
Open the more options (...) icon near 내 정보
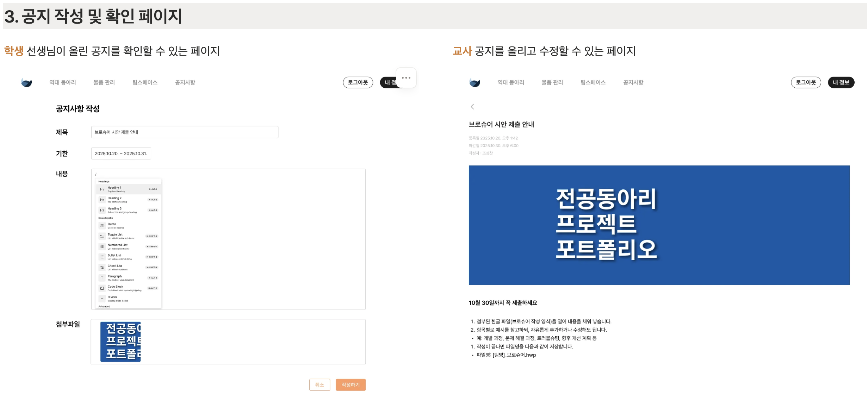point(407,78)
